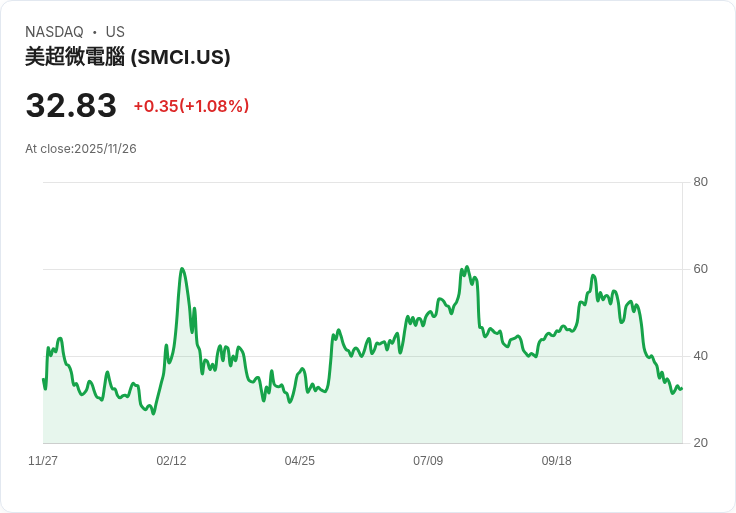Click the 20 value on price axis
This screenshot has height=513, width=736.
tap(701, 443)
